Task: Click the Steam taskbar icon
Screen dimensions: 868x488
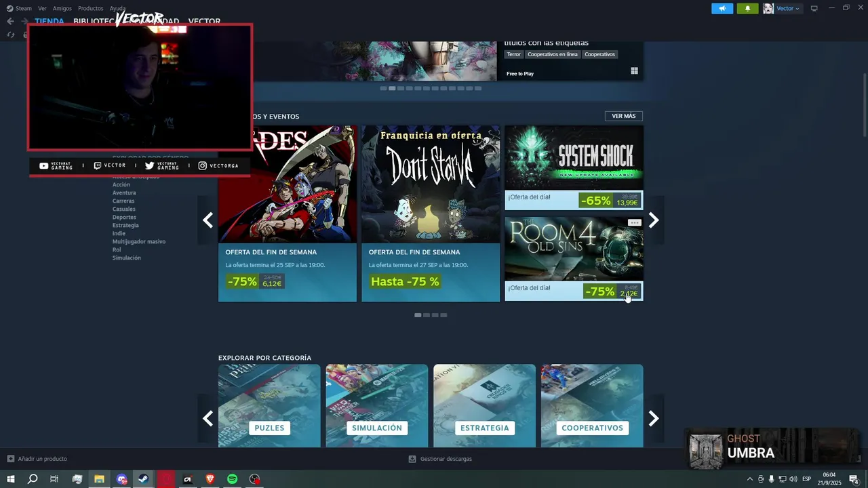Action: pyautogui.click(x=143, y=479)
